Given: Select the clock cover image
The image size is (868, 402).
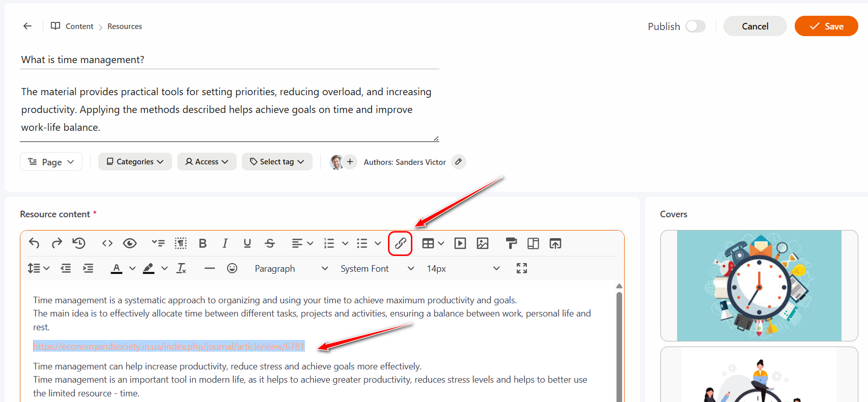Looking at the screenshot, I should [x=759, y=285].
